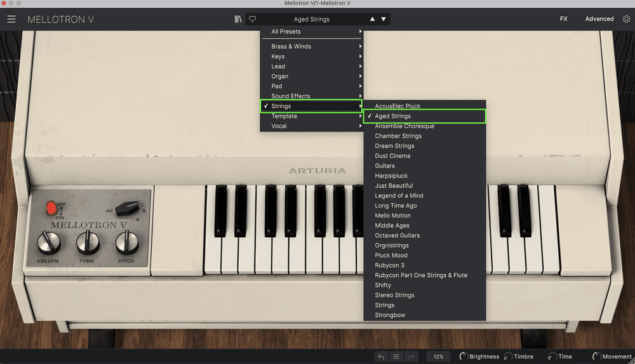Open the FX panel
Image resolution: width=635 pixels, height=364 pixels.
tap(564, 19)
